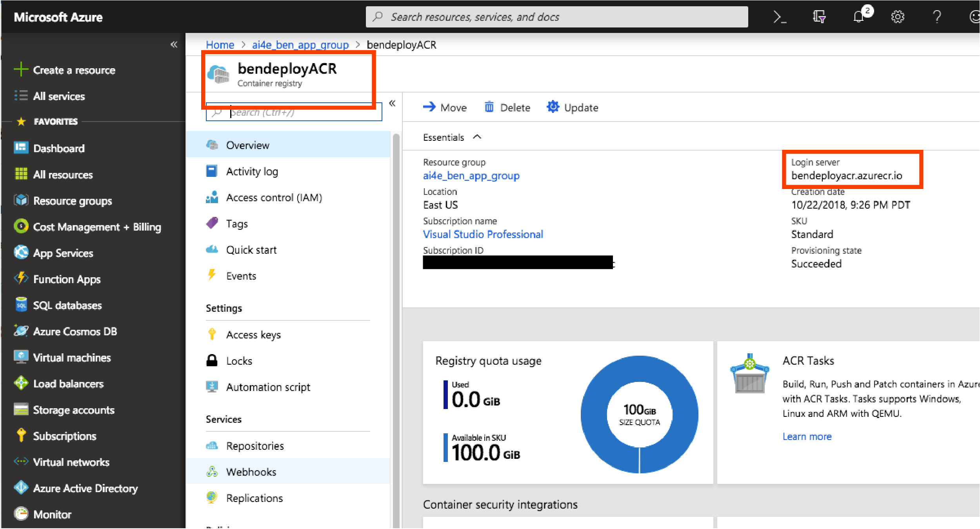Go to ai4e_ben_app_group breadcrumb

coord(300,45)
